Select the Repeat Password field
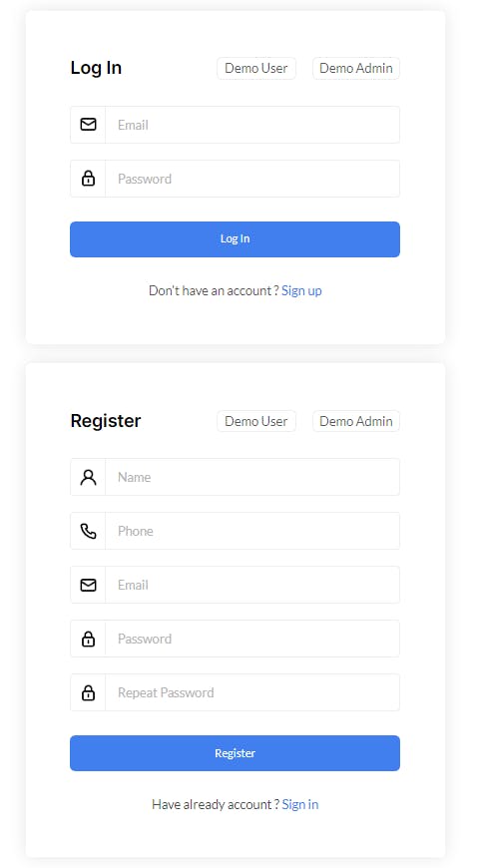483x868 pixels. coord(252,692)
